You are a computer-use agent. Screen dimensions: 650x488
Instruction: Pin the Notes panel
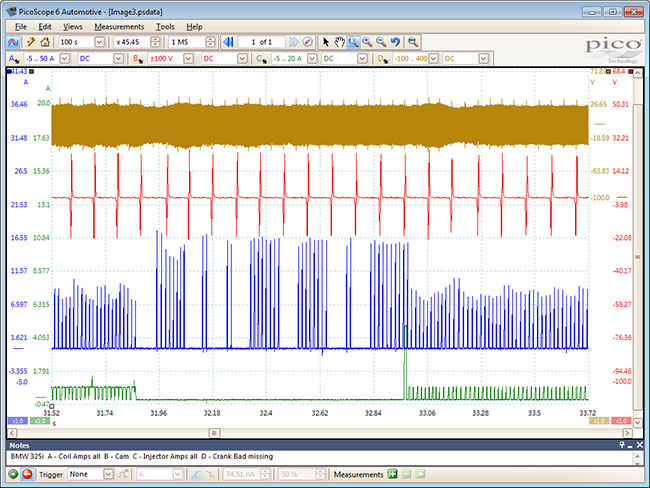coord(622,445)
